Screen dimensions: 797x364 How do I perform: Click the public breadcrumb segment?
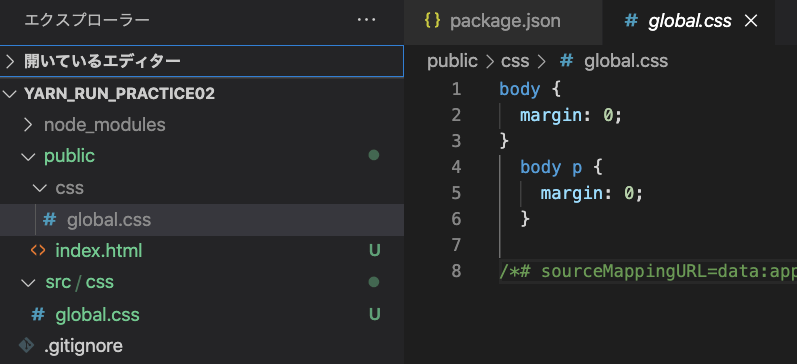452,62
